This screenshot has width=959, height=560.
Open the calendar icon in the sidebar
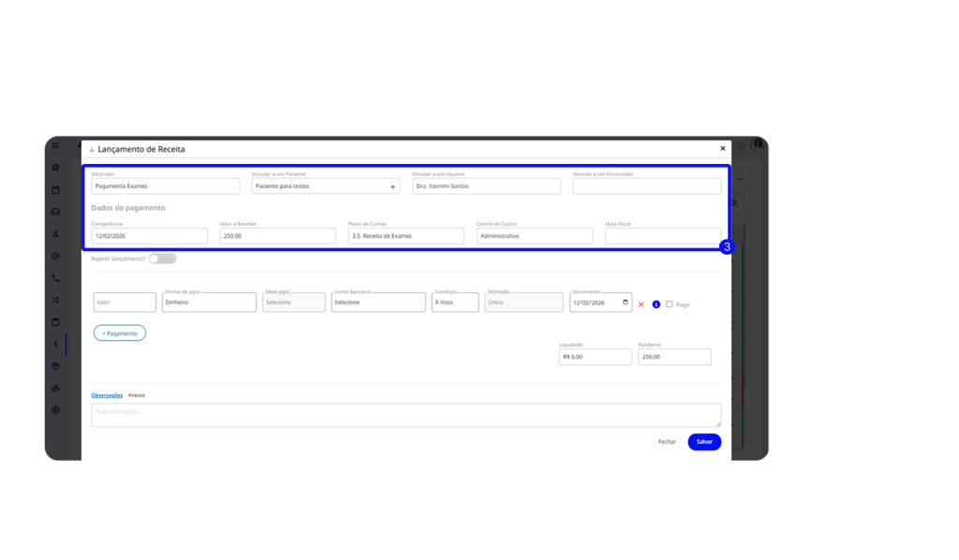[x=55, y=189]
